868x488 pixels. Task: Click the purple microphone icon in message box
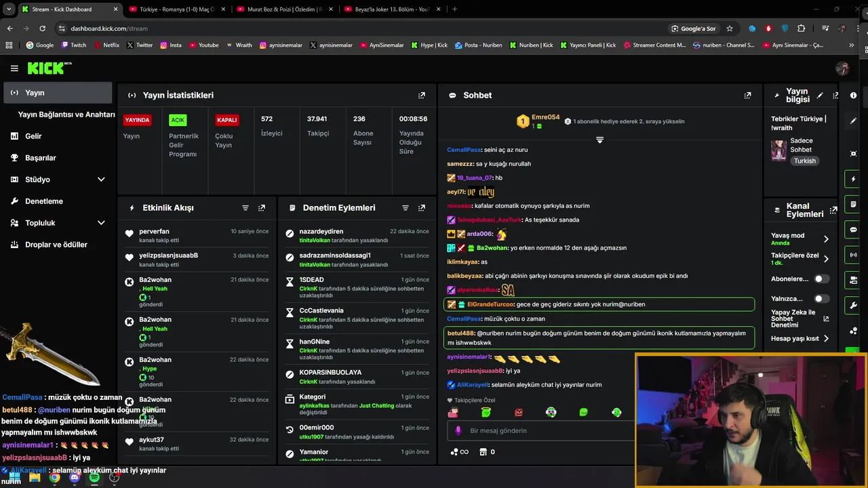point(458,430)
